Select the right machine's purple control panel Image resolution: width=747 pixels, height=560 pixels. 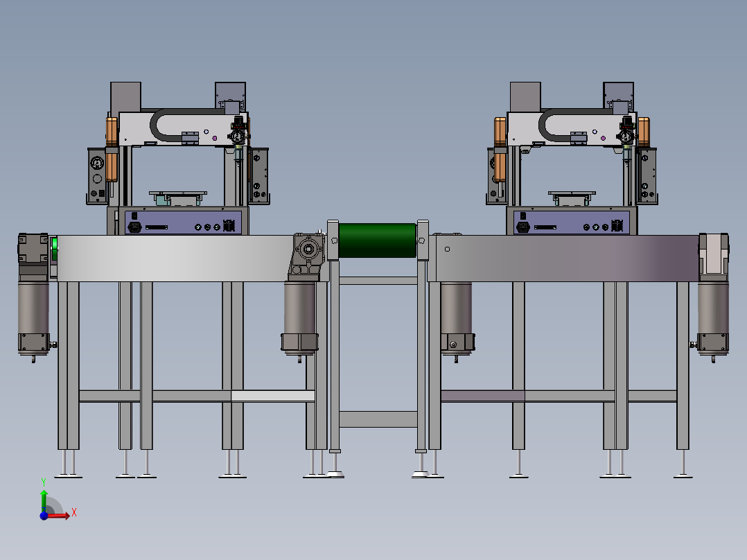[x=572, y=222]
